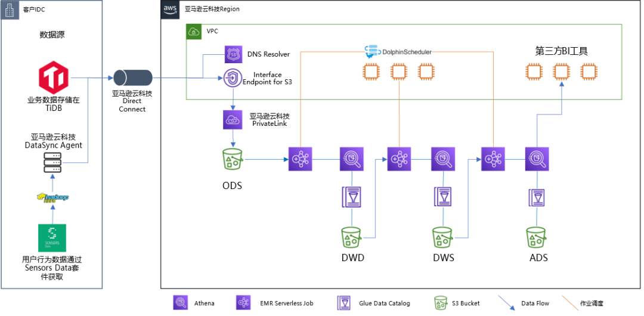Select the EMR Serverless job fed by DWS bucket
Screen dimensions: 644x316
[x=493, y=159]
